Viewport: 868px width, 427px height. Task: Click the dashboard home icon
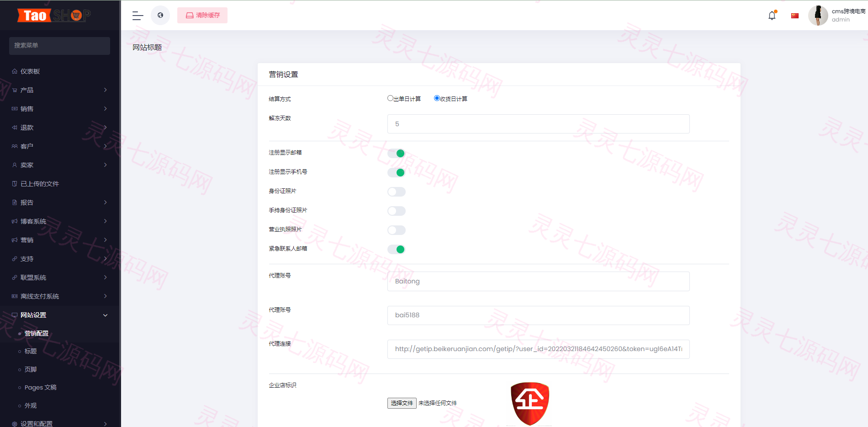tap(15, 71)
